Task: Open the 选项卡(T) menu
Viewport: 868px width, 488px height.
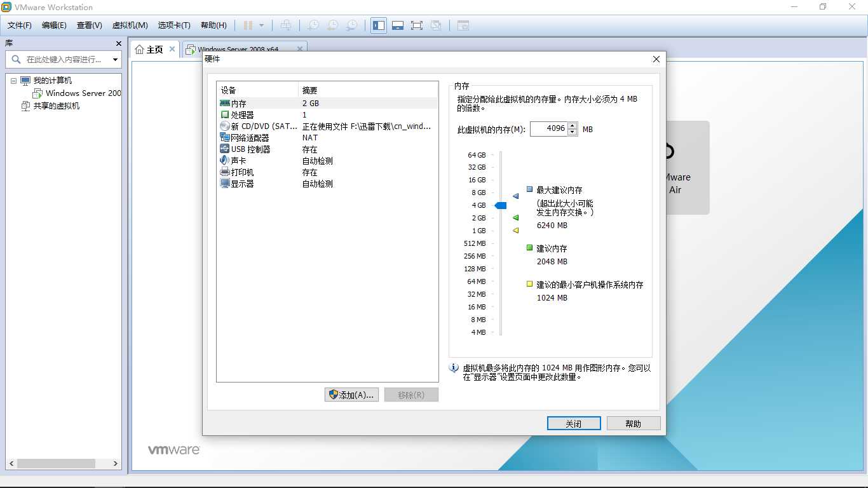Action: (174, 25)
